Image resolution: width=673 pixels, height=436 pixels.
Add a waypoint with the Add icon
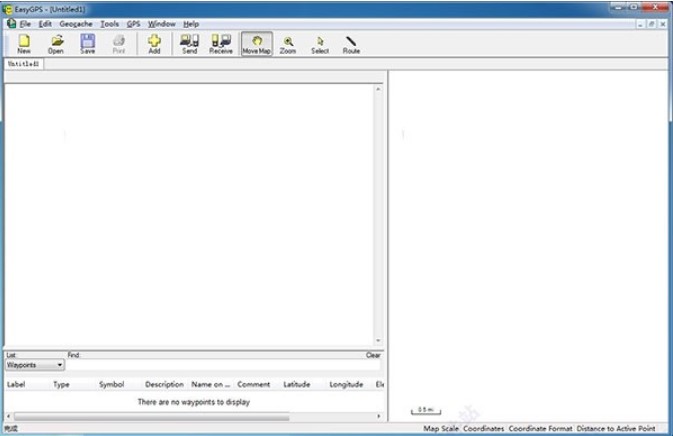pyautogui.click(x=154, y=44)
